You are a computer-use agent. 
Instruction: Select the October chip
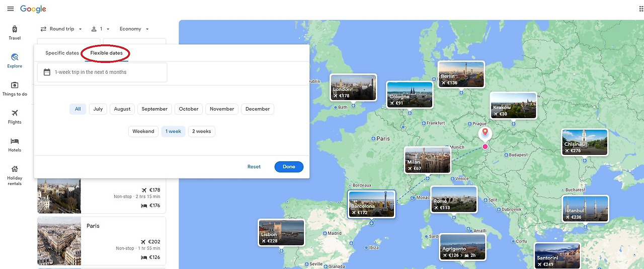tap(189, 109)
